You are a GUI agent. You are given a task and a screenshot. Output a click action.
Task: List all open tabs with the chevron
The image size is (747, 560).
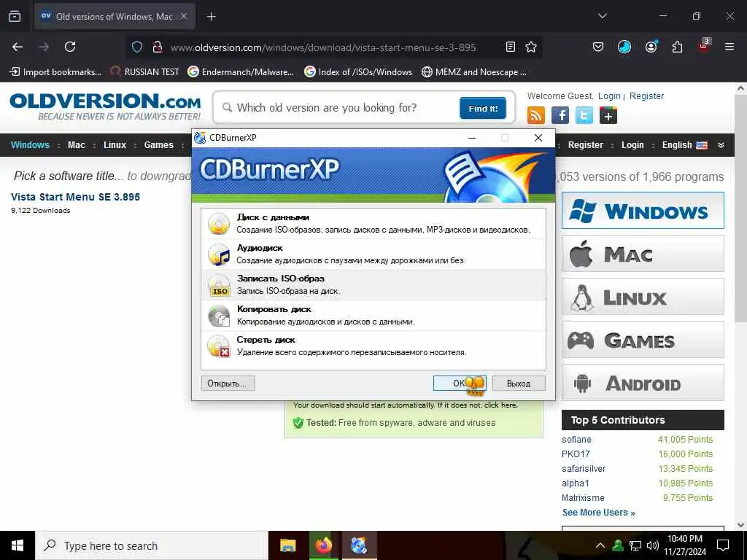click(x=602, y=16)
